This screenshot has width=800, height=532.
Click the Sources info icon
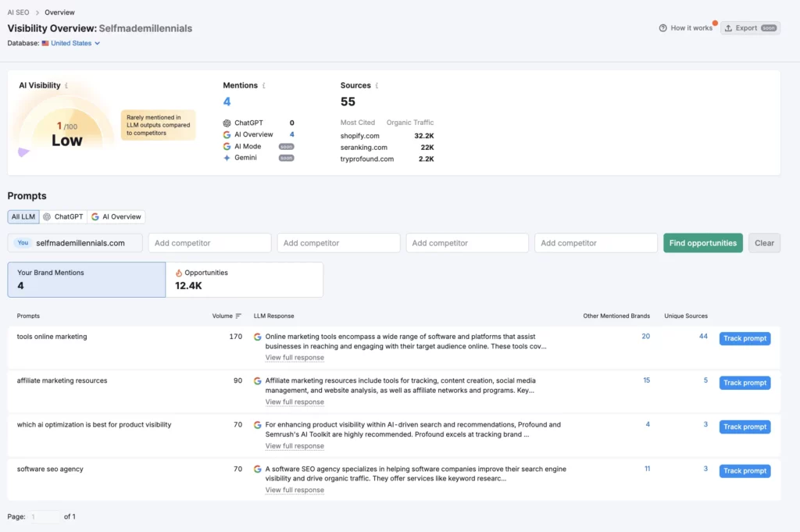378,85
